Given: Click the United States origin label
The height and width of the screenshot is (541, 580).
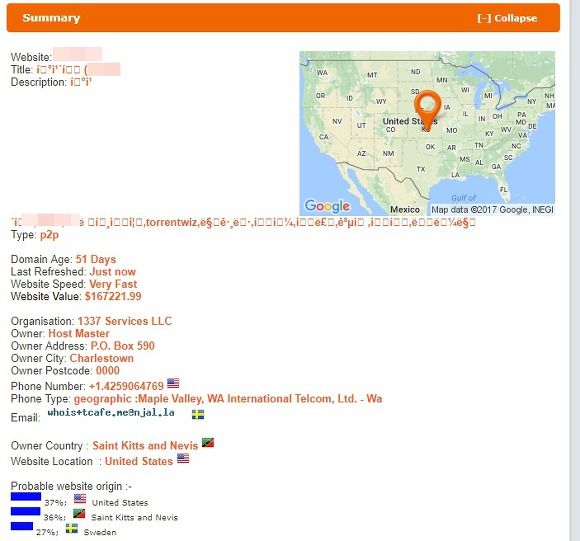Looking at the screenshot, I should tap(120, 503).
